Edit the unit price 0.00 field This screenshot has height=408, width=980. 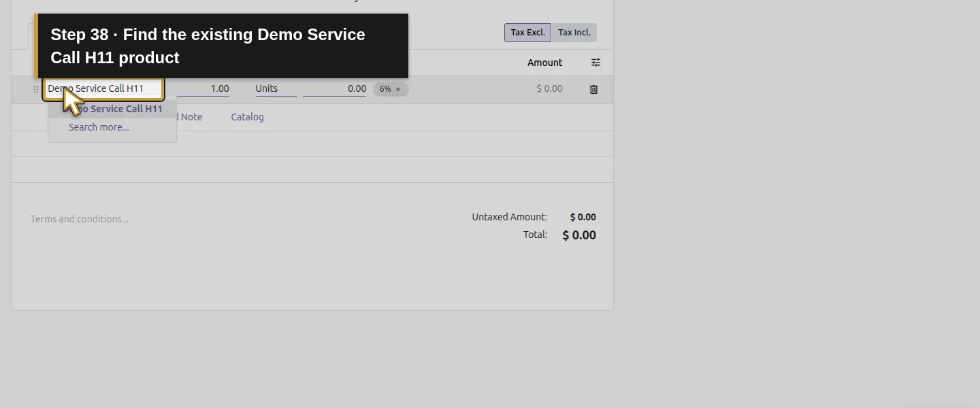point(334,88)
